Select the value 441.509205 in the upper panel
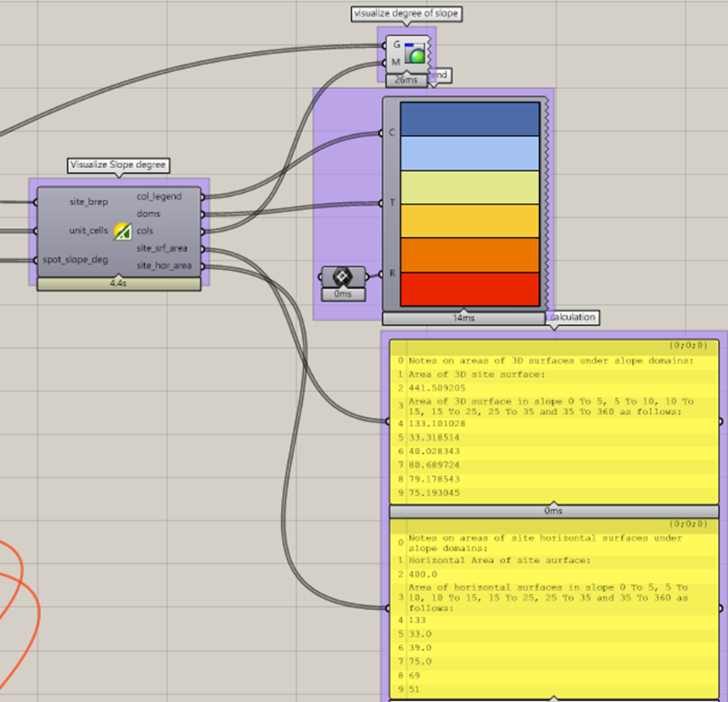The image size is (728, 702). click(x=437, y=388)
